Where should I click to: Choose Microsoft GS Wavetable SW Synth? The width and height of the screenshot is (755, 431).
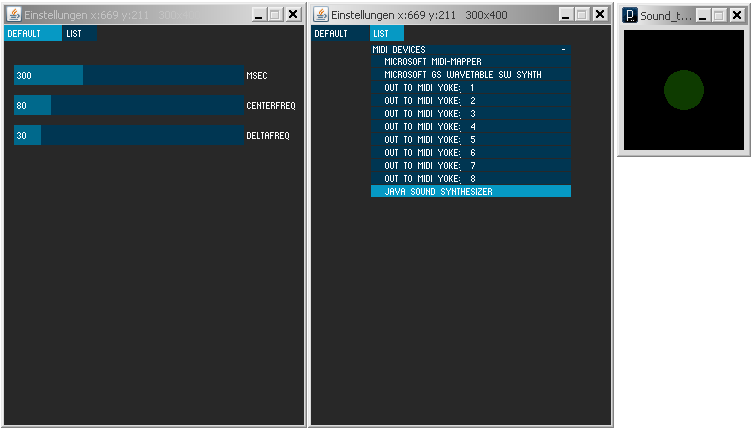[470, 75]
